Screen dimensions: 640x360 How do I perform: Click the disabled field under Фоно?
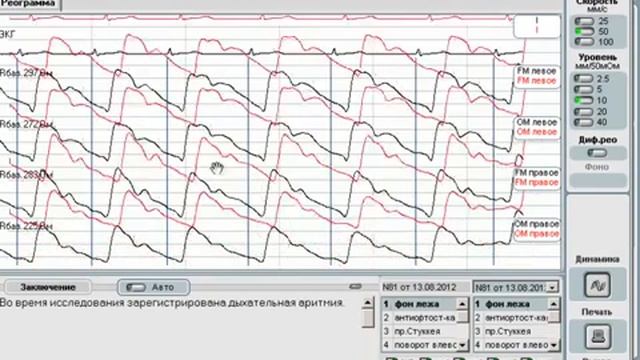(x=597, y=180)
